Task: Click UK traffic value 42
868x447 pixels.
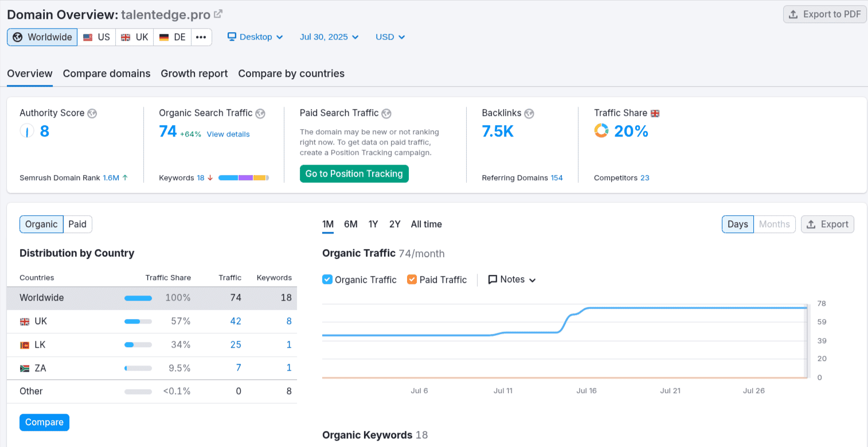Action: [x=236, y=321]
